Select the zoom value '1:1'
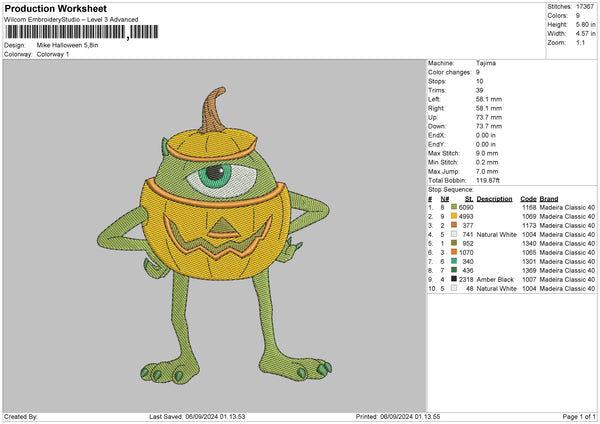The height and width of the screenshot is (424, 600). 580,42
